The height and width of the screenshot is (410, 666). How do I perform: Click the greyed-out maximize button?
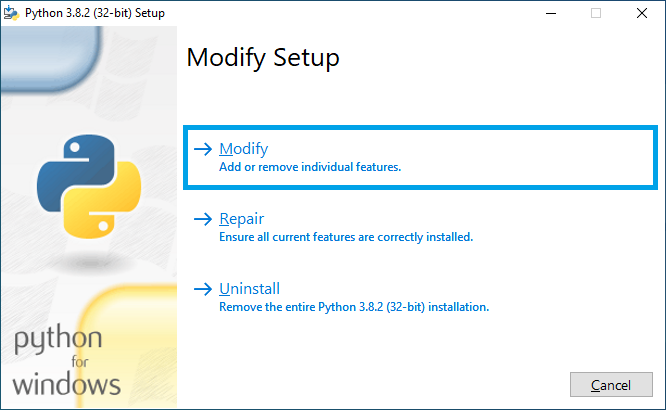click(596, 13)
